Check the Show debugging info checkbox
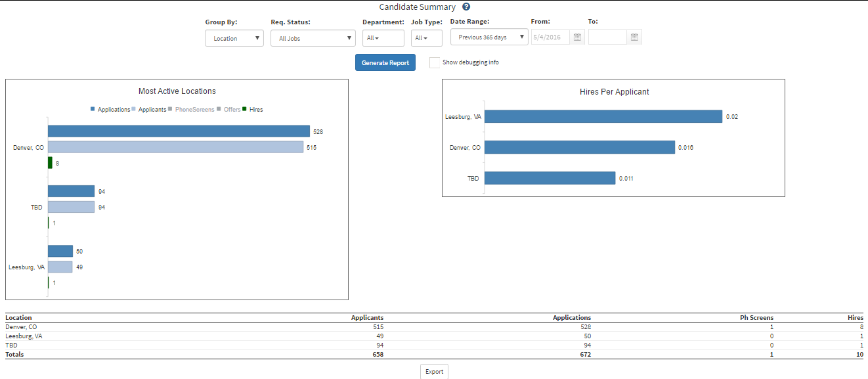Image resolution: width=868 pixels, height=379 pixels. (435, 62)
